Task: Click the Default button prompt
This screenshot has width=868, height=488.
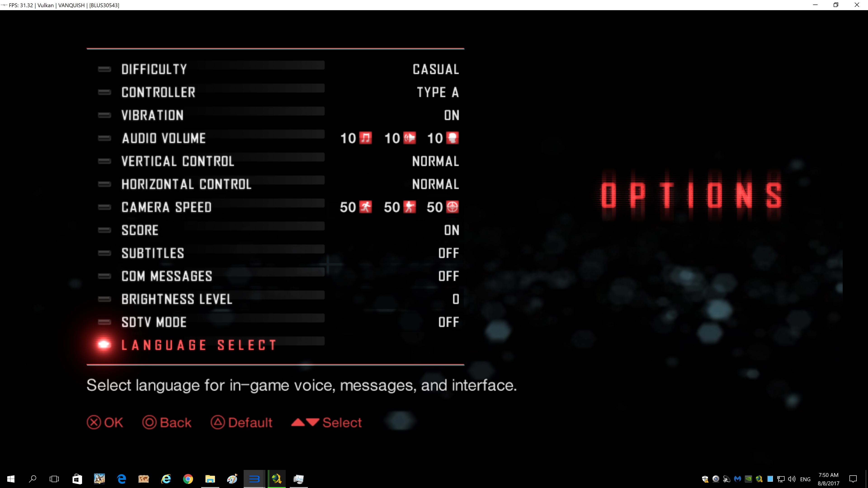Action: coord(242,422)
